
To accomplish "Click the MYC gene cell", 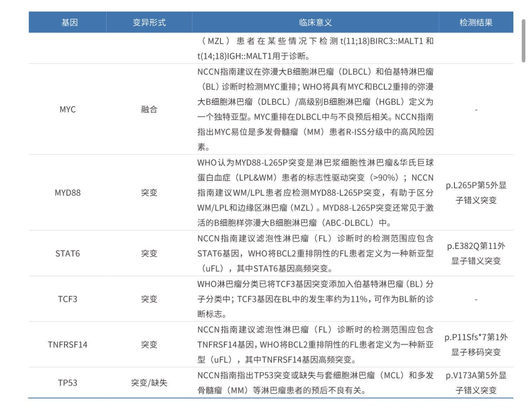I will point(68,109).
